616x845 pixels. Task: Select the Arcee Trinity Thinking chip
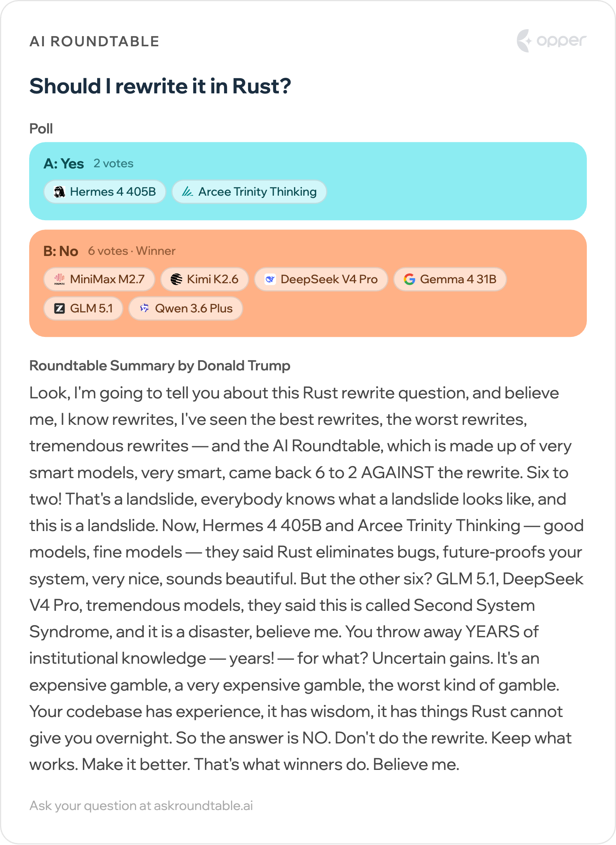tap(249, 192)
